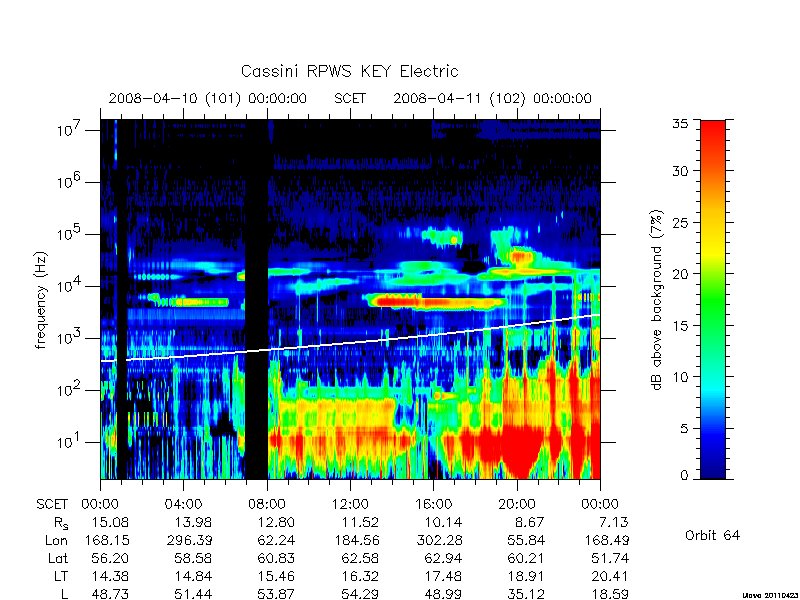
Task: Click the 16:00 time tick label
Action: pos(434,504)
